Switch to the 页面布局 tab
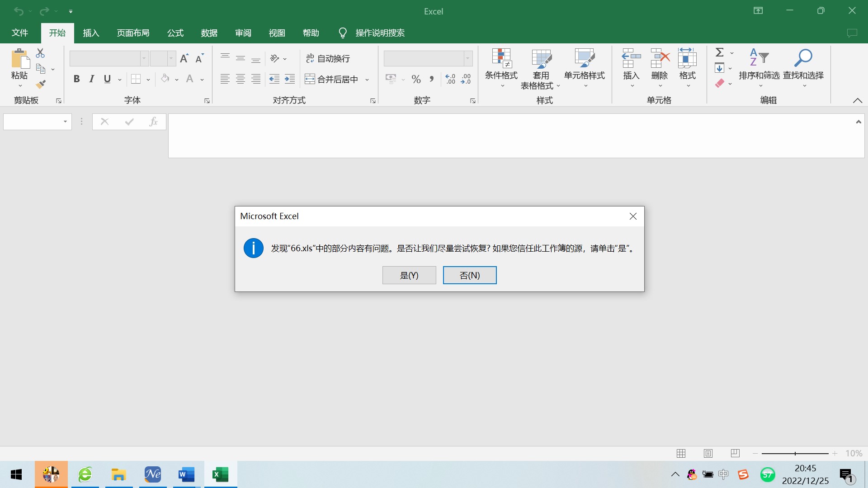 133,33
